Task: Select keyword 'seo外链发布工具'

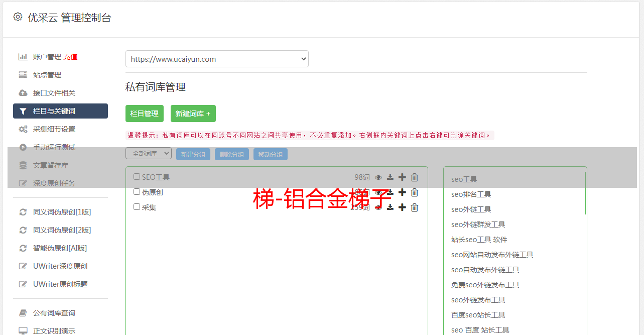Action: click(478, 300)
